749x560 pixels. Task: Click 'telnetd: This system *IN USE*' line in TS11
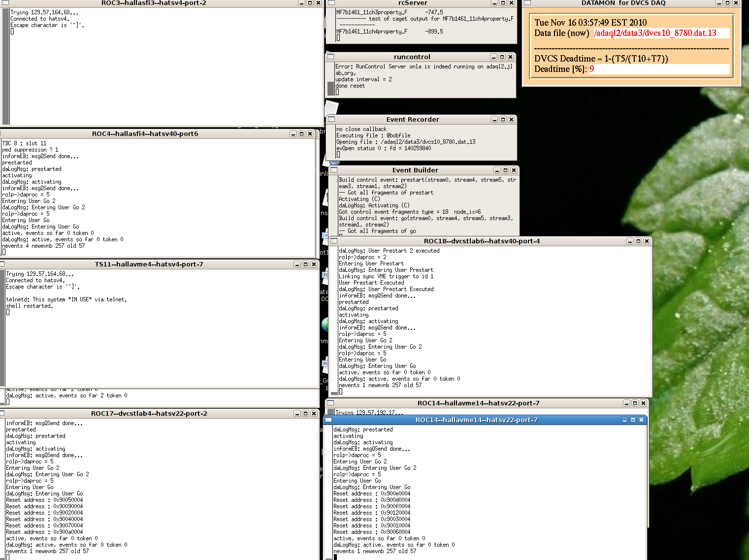click(x=66, y=299)
